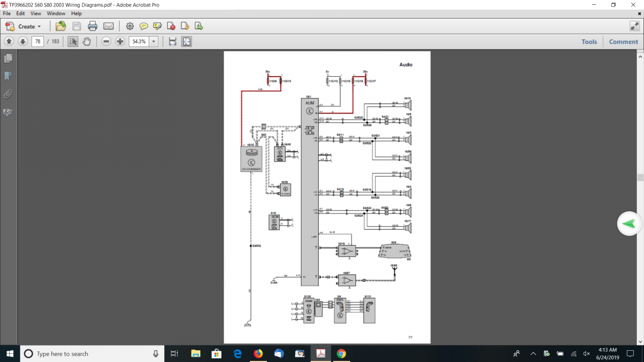Viewport: 644px width, 362px height.
Task: Open the Create dropdown menu
Action: tap(23, 26)
